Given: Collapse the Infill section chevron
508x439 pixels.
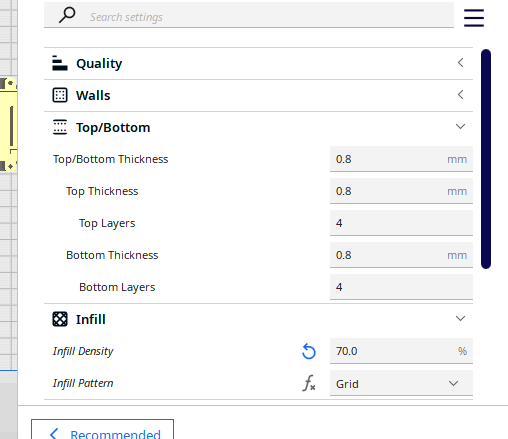Looking at the screenshot, I should [460, 319].
